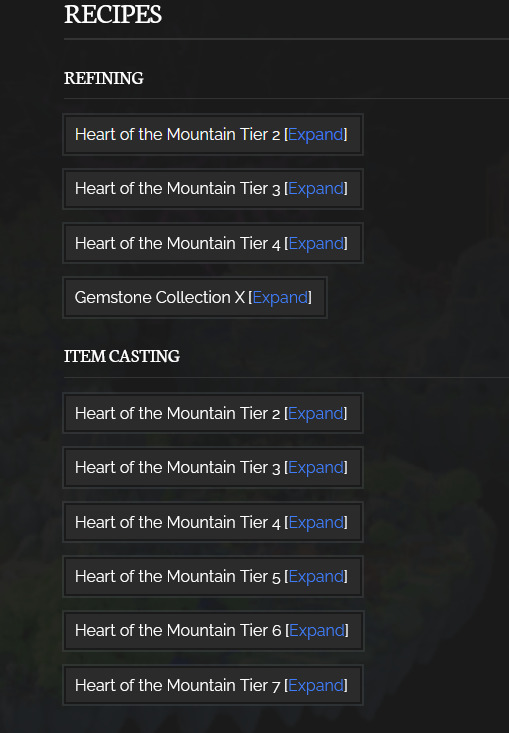Click 'Heart of the Mountain Tier 5' label text
Viewport: 509px width, 733px height.
(178, 576)
